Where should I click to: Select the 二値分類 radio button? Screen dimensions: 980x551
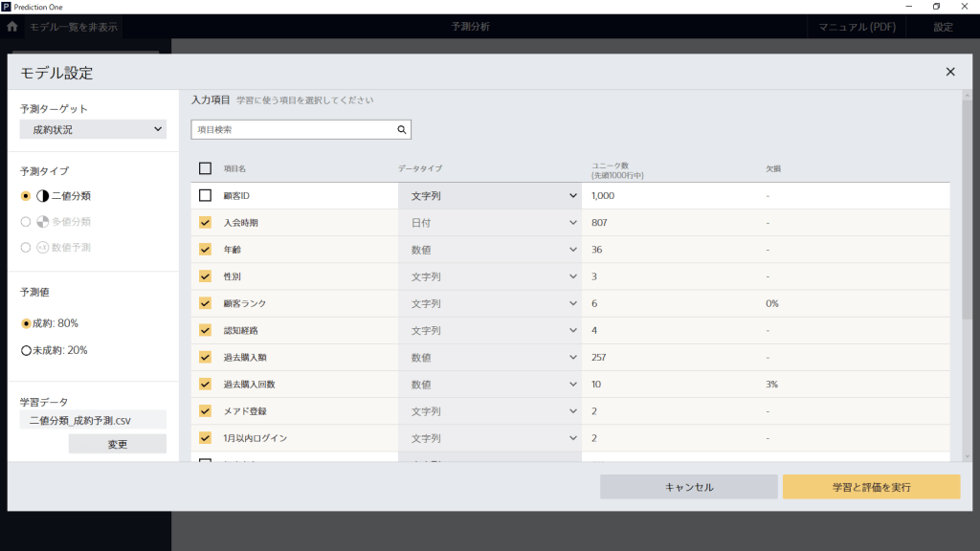pos(26,196)
